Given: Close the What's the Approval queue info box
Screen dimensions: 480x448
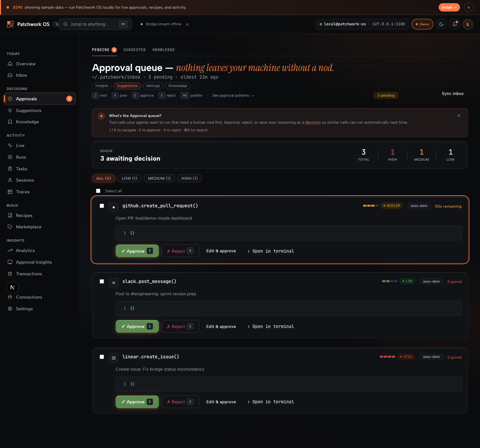Looking at the screenshot, I should [459, 116].
